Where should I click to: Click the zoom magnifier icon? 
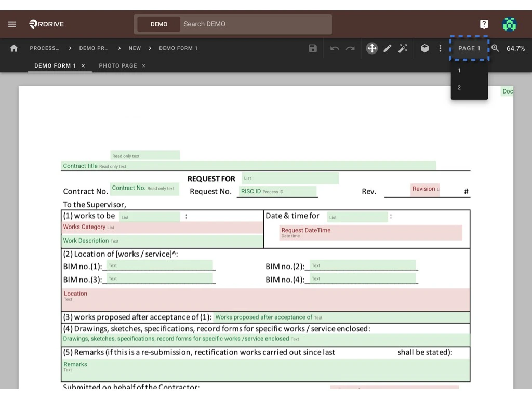[x=495, y=48]
